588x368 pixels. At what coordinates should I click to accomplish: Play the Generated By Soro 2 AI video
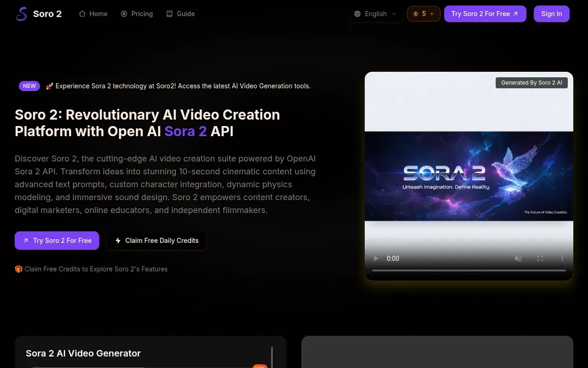pyautogui.click(x=376, y=259)
